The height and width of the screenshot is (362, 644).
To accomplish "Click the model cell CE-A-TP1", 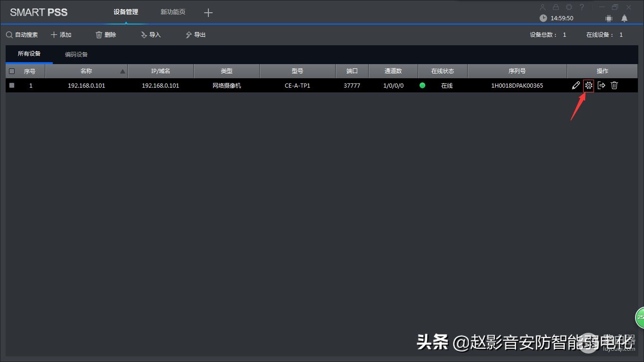I will coord(297,86).
